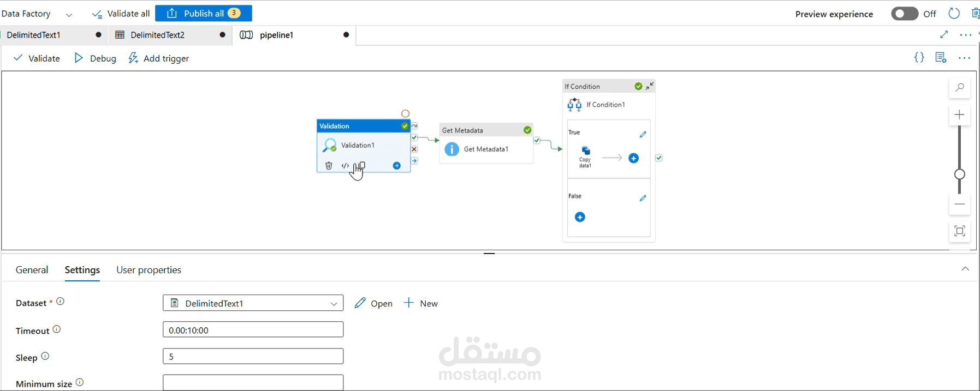Click Validation1 success output connector

[414, 137]
